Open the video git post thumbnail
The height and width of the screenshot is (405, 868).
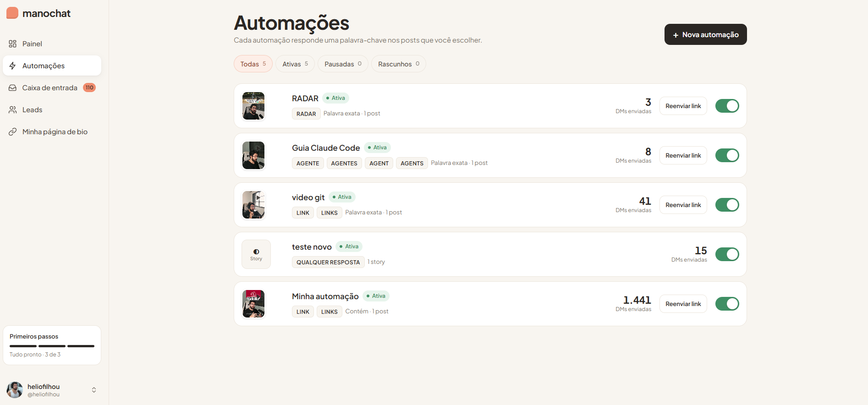point(253,205)
